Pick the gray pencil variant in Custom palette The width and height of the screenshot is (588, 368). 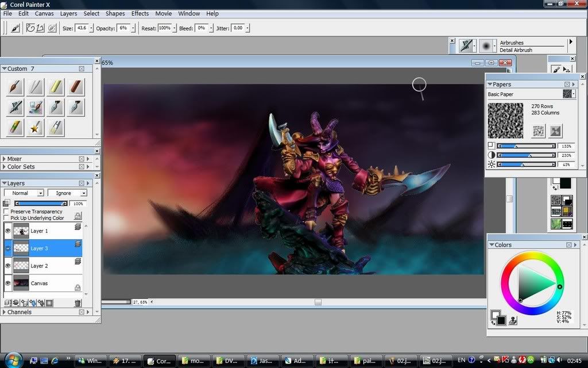tap(35, 87)
